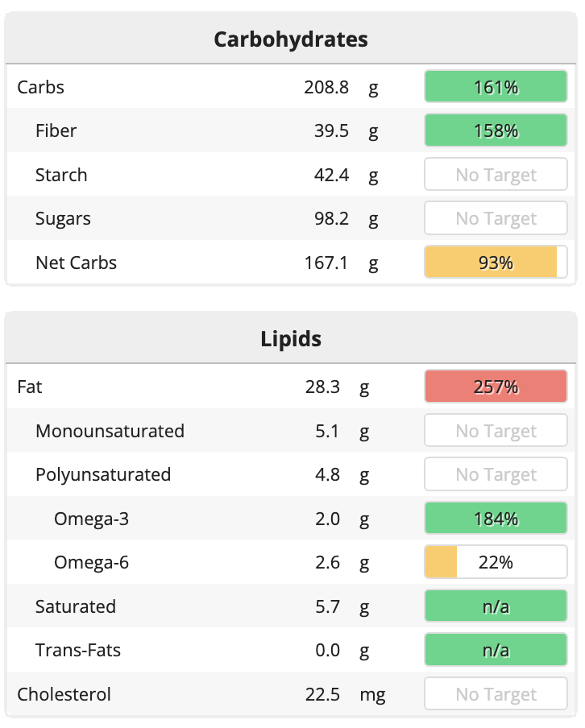The height and width of the screenshot is (728, 585).
Task: Select the Carbs nutrient row label
Action: pyautogui.click(x=41, y=87)
